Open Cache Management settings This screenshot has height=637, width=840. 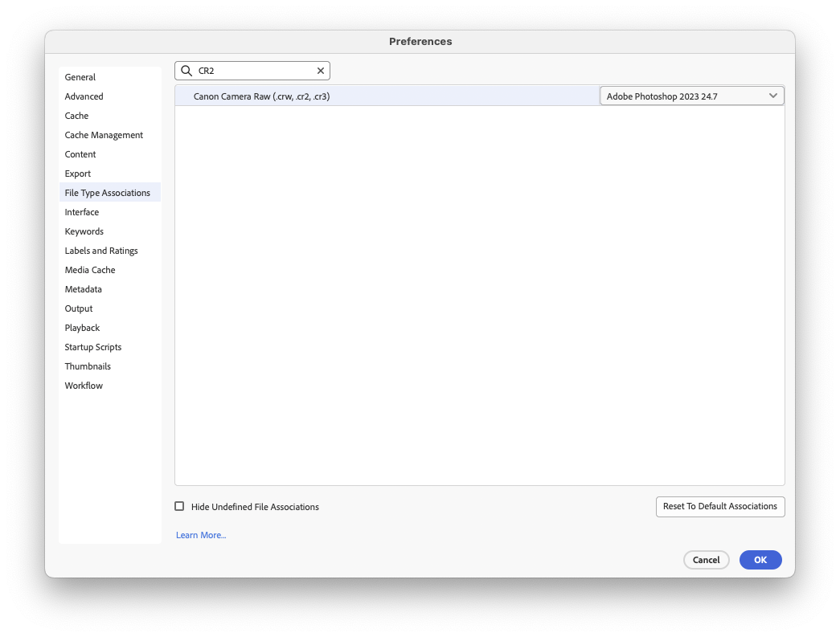tap(104, 134)
